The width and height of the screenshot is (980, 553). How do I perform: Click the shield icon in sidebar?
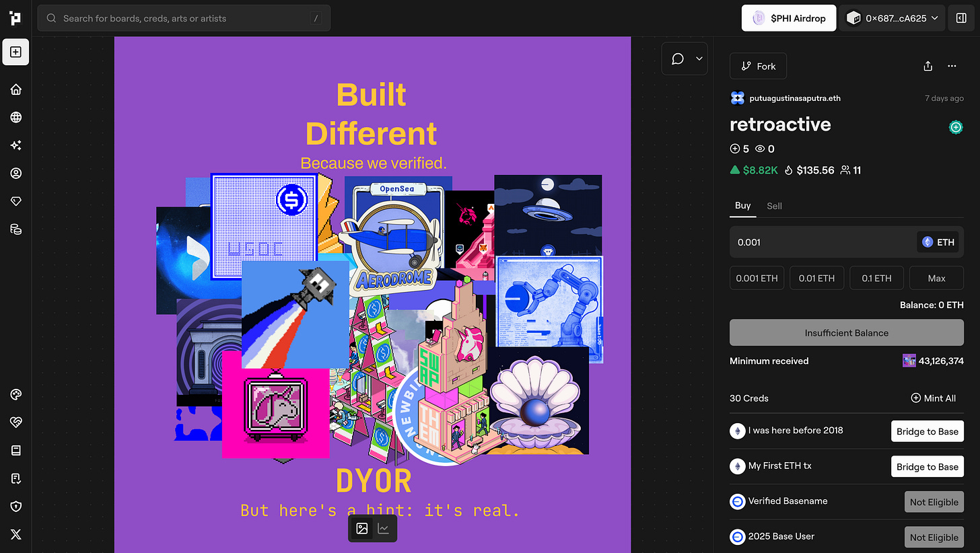15,506
